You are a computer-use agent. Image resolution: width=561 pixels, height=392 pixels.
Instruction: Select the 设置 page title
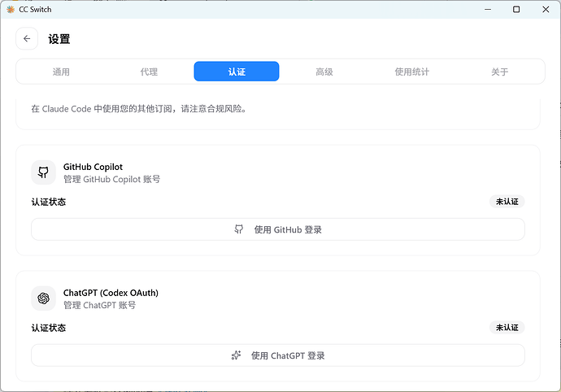coord(59,39)
